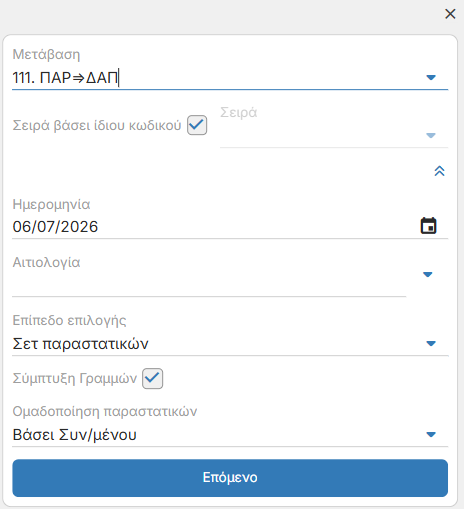Click the Σύμπτυξη Γραμμών label
The width and height of the screenshot is (464, 509).
click(x=75, y=379)
